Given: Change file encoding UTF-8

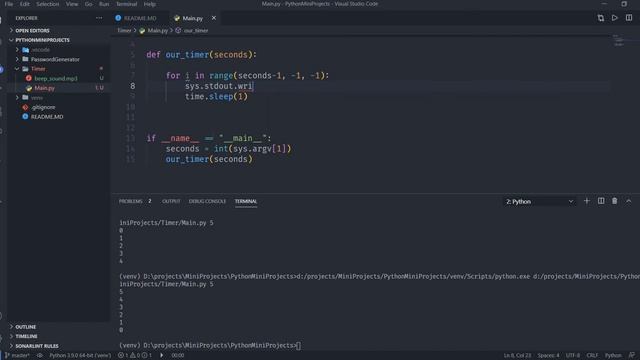Looking at the screenshot, I should pos(573,356).
